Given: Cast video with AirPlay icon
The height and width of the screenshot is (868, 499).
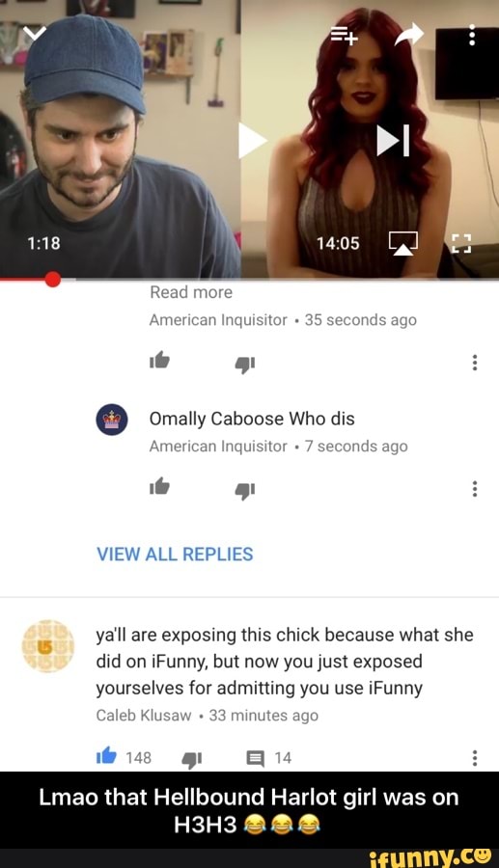Looking at the screenshot, I should tap(403, 243).
